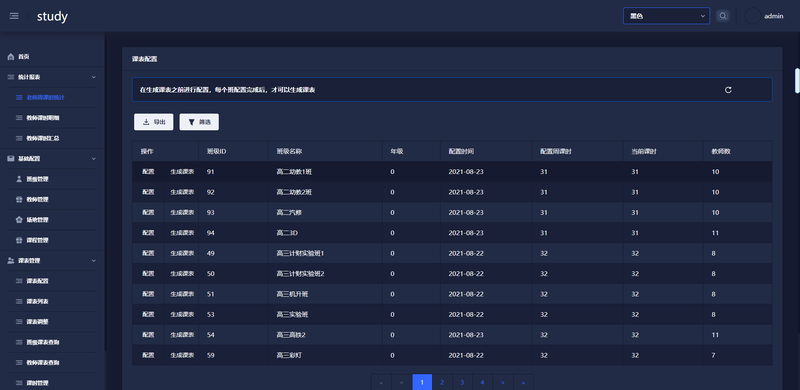Collapse the 课表管理 sidebar group
The width and height of the screenshot is (800, 390).
(x=93, y=261)
